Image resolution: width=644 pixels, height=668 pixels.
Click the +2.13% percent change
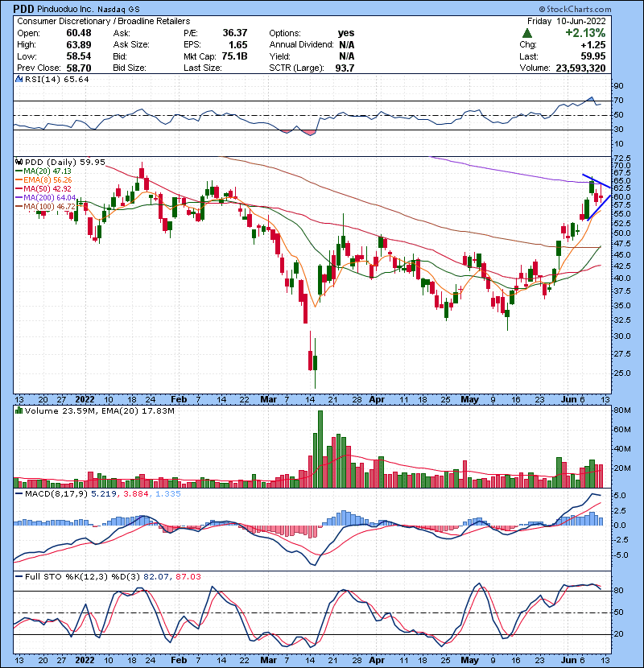(x=585, y=33)
